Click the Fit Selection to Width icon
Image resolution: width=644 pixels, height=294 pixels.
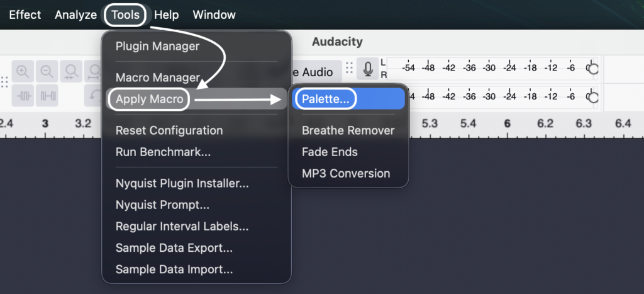(x=71, y=71)
